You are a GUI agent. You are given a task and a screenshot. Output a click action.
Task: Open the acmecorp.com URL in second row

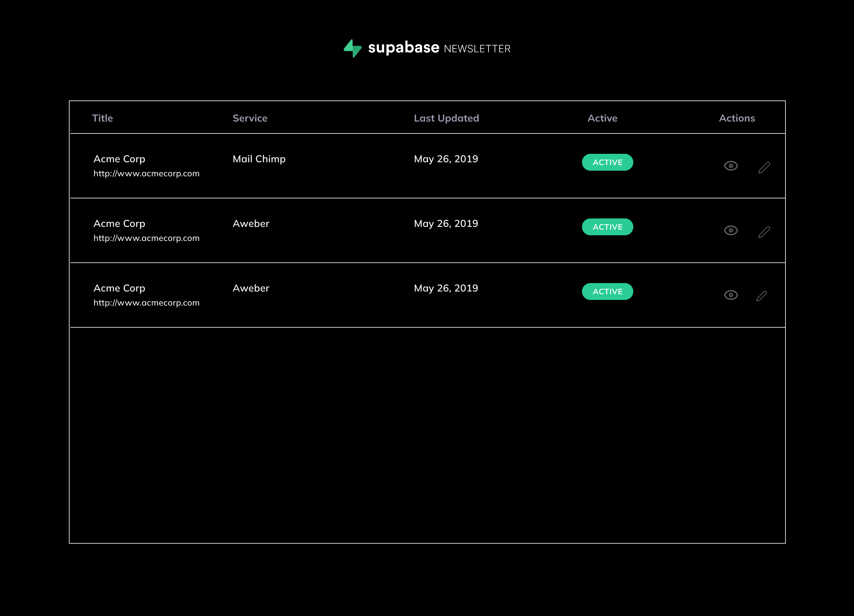click(x=147, y=238)
